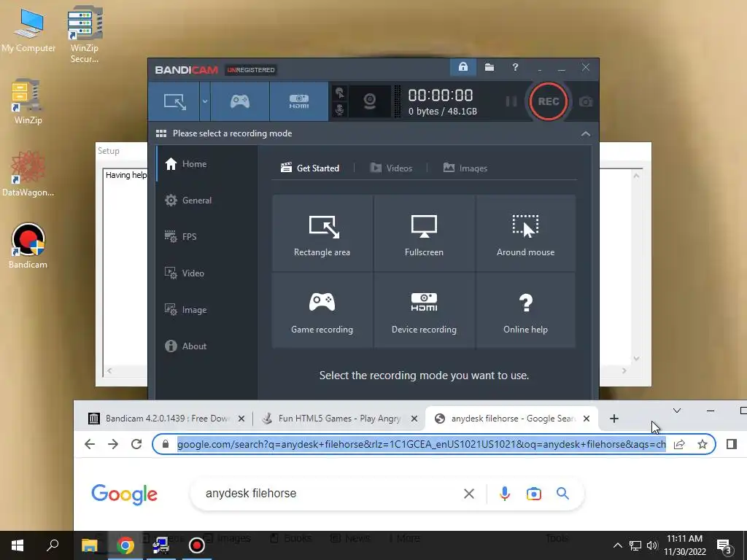Open File Explorer from taskbar
747x560 pixels.
[x=90, y=545]
